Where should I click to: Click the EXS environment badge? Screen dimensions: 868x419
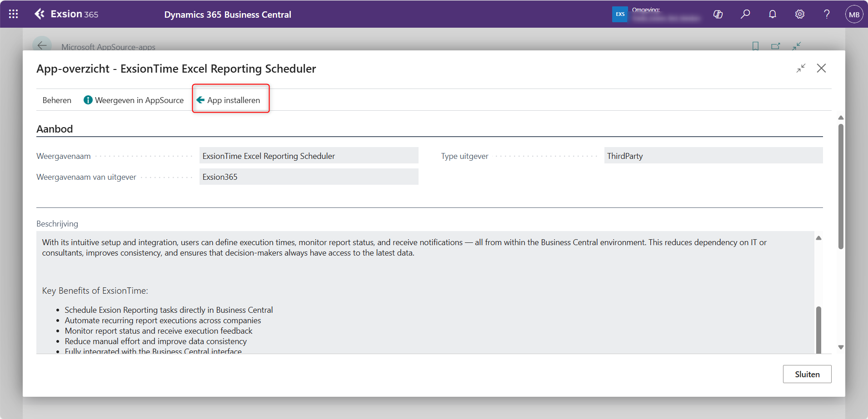click(620, 14)
